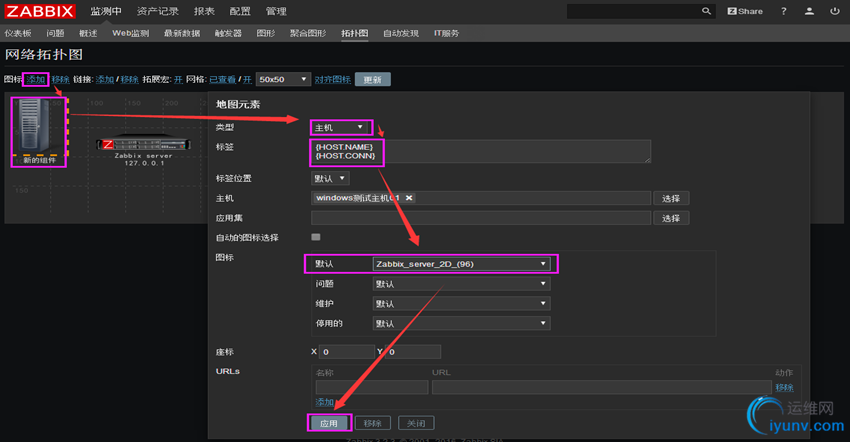Viewport: 850px width, 442px height.
Task: Go to the 最新数据 submenu tab
Action: [x=182, y=33]
